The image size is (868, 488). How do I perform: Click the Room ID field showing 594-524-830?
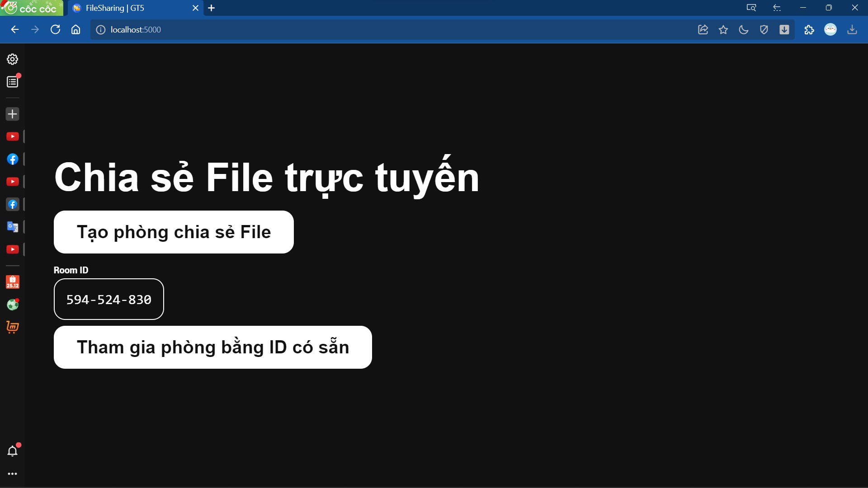point(108,299)
